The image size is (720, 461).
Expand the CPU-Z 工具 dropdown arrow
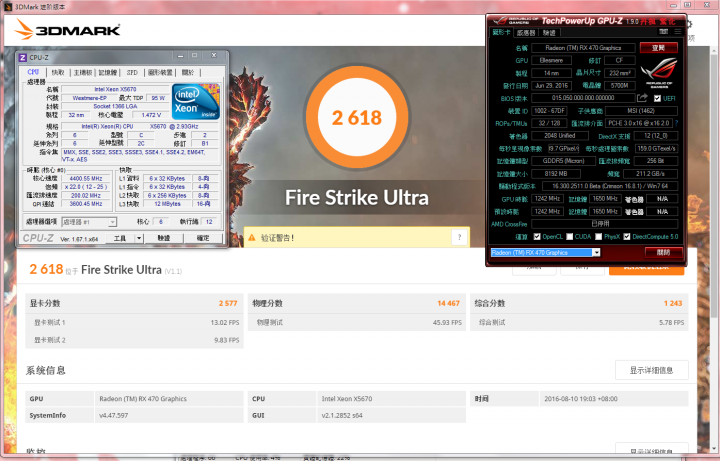139,238
